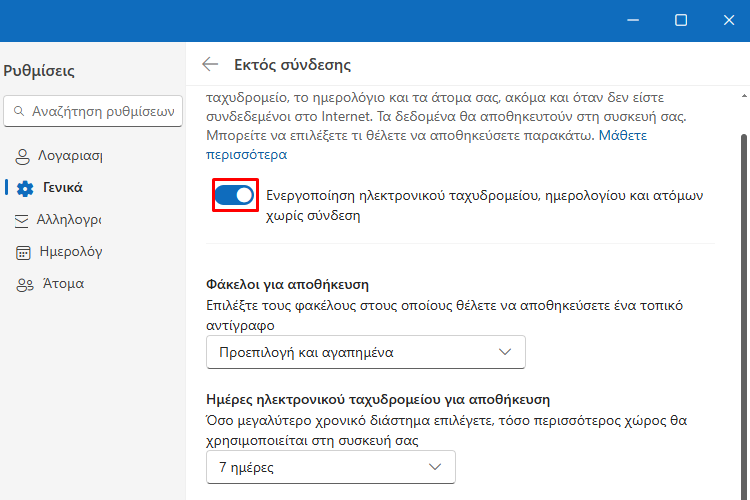Click the Γενικά gear icon

[25, 189]
